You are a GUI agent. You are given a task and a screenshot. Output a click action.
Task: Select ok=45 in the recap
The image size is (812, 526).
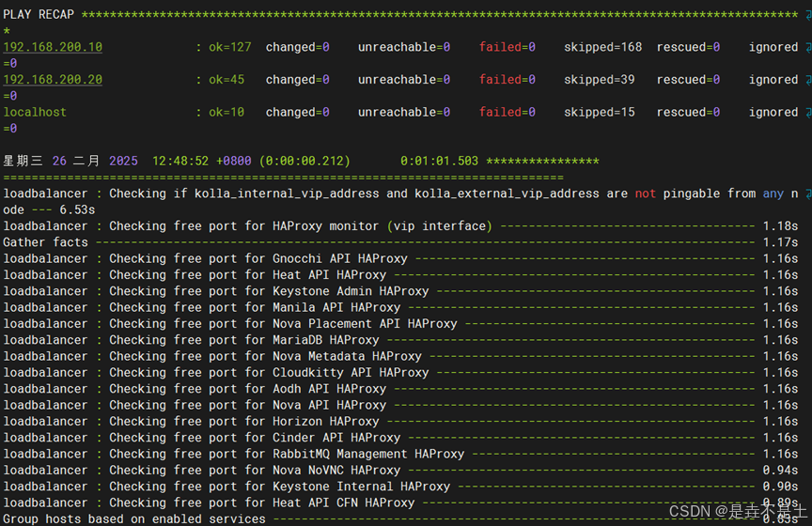tap(226, 80)
